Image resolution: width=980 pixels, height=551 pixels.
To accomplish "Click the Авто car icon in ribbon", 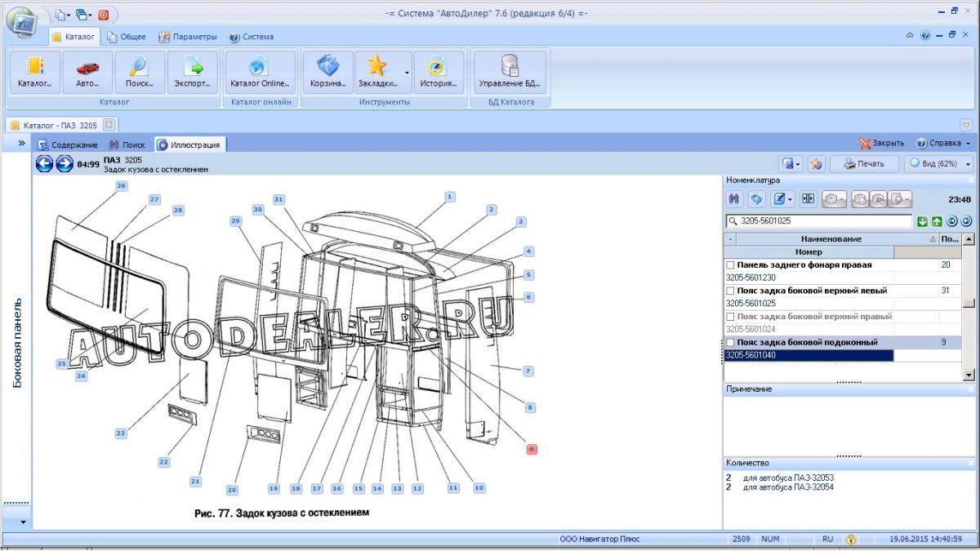I will point(87,72).
